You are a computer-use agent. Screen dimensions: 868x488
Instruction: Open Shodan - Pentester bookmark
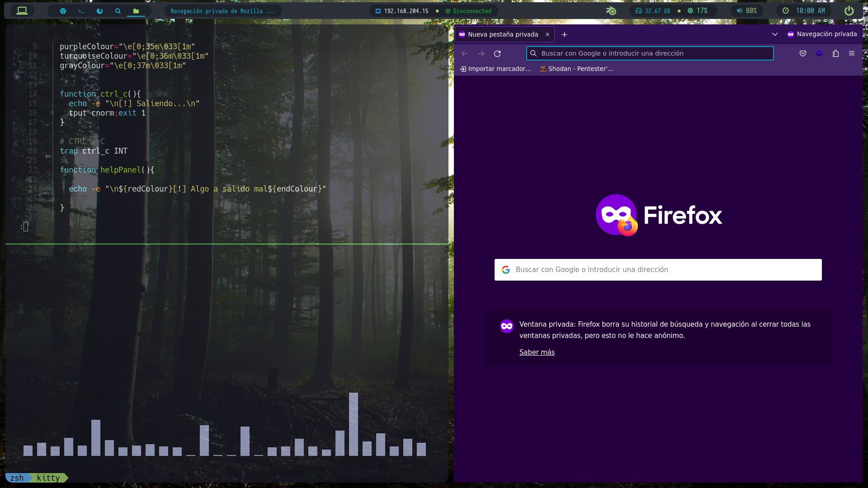[x=576, y=69]
